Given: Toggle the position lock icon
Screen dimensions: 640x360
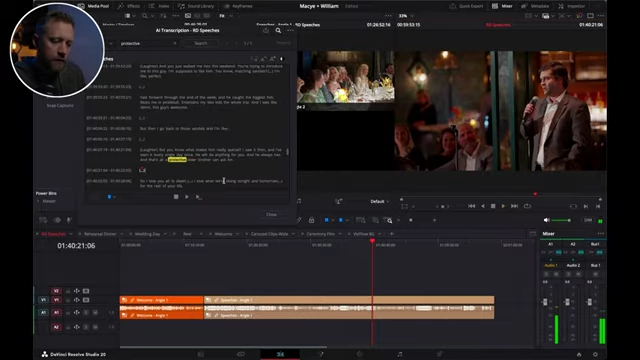Looking at the screenshot, I should (311, 220).
